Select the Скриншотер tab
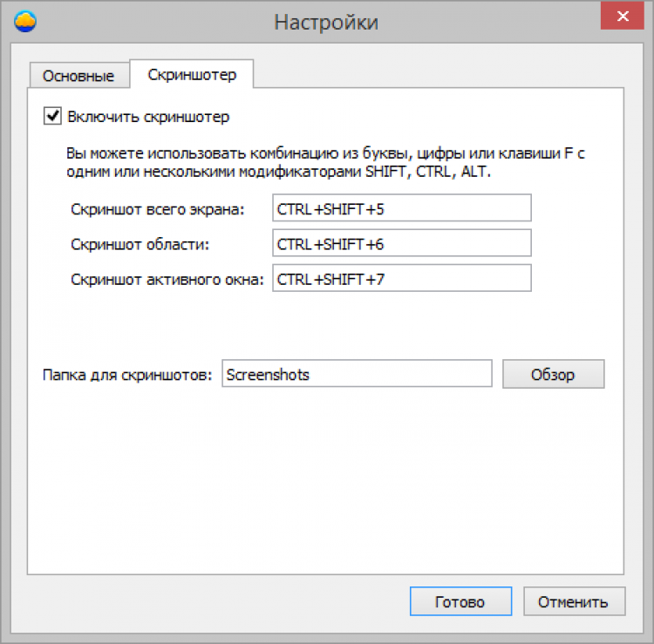 tap(192, 75)
